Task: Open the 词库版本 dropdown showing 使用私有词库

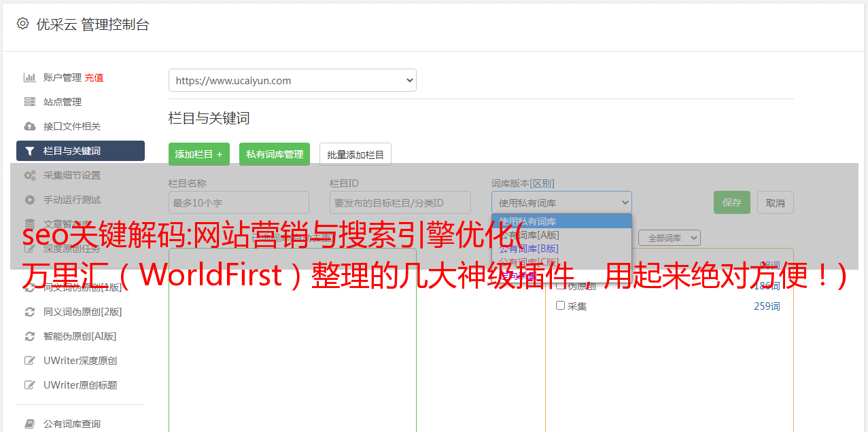Action: (x=561, y=202)
